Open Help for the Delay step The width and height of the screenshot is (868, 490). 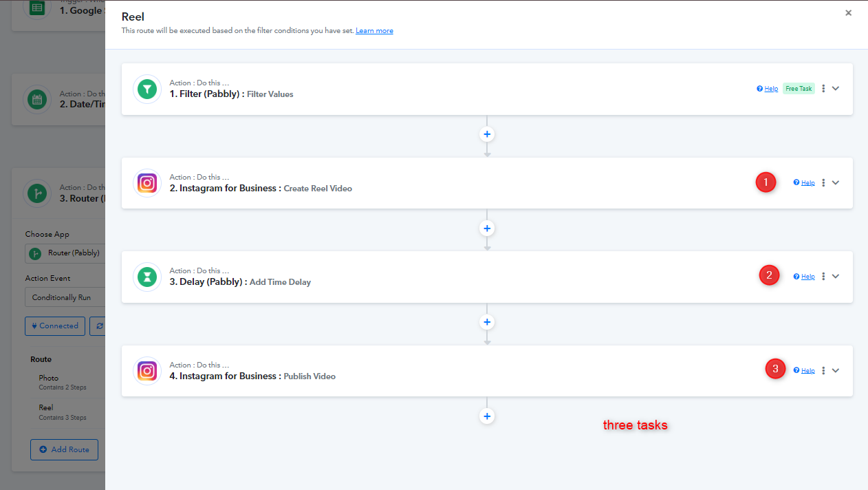[x=804, y=277]
